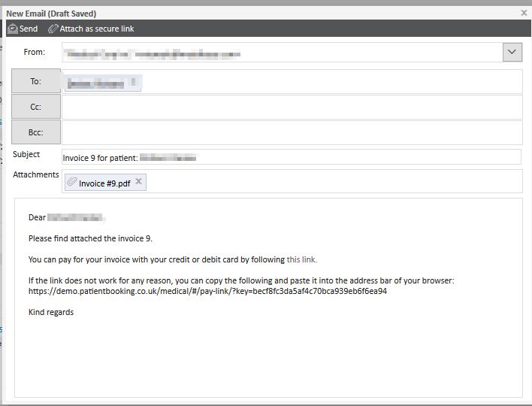The image size is (532, 406).
Task: Expand the From address dropdown arrow
Action: coord(512,52)
